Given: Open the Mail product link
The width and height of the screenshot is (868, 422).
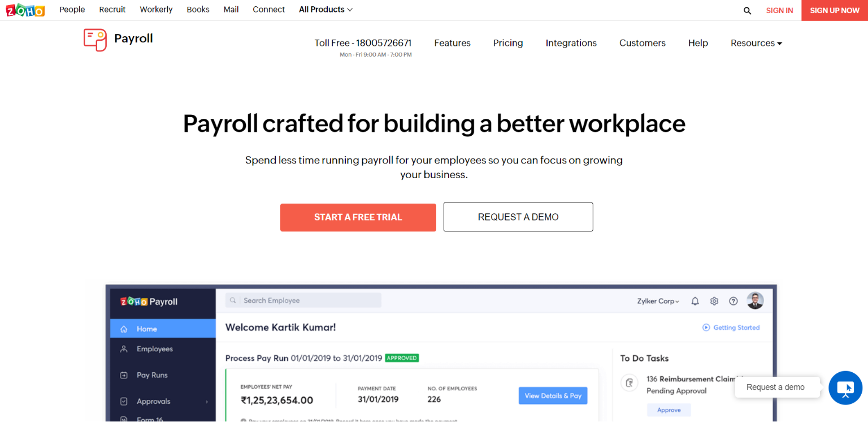Looking at the screenshot, I should 231,10.
